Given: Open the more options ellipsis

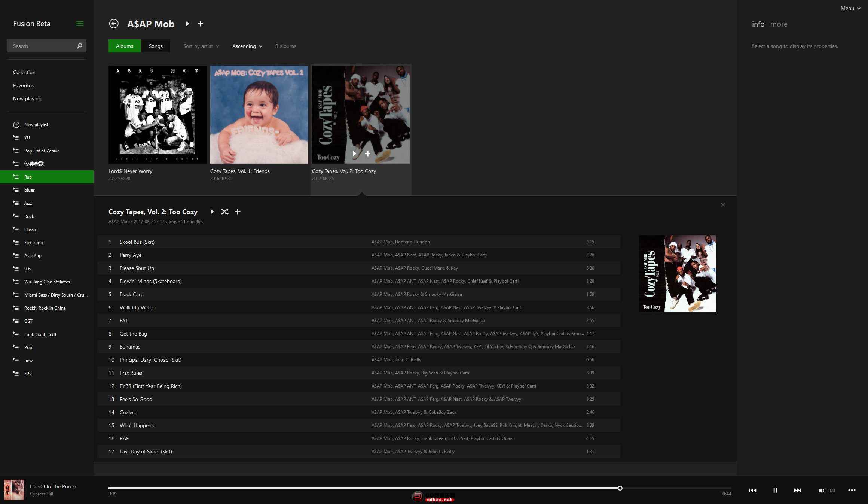Looking at the screenshot, I should pos(852,490).
